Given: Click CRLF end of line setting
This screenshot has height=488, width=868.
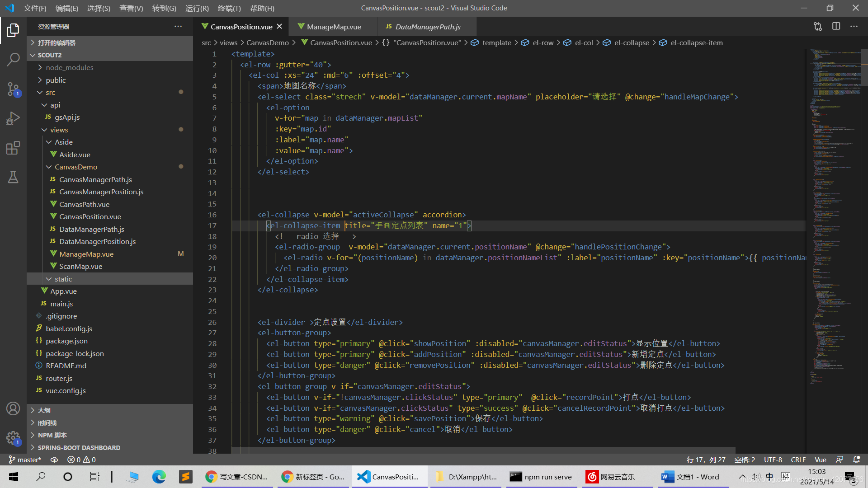Looking at the screenshot, I should pos(798,460).
